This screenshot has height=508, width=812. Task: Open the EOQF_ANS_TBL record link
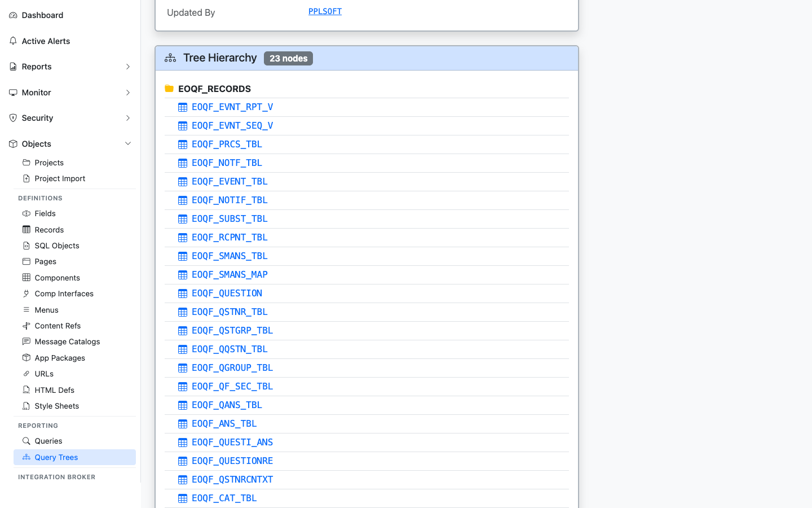[x=224, y=423]
